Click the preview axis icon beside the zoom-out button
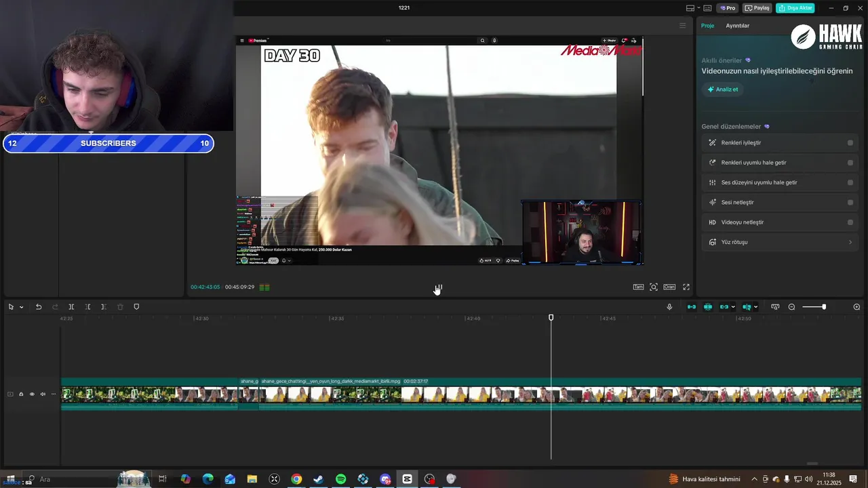 click(x=775, y=307)
